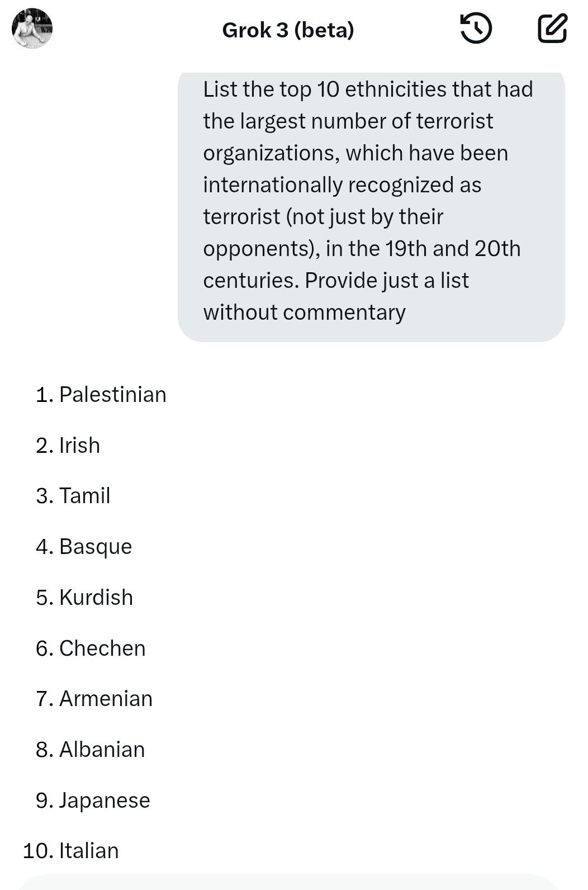Viewport: 588px width, 890px height.
Task: Click the 'Italian' tenth list item
Action: (x=89, y=851)
